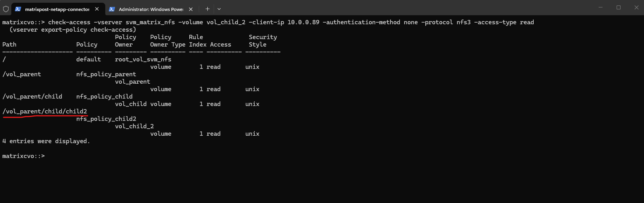Switch to the matrixpost-netapp-connector tab
The width and height of the screenshot is (644, 203).
tap(57, 9)
